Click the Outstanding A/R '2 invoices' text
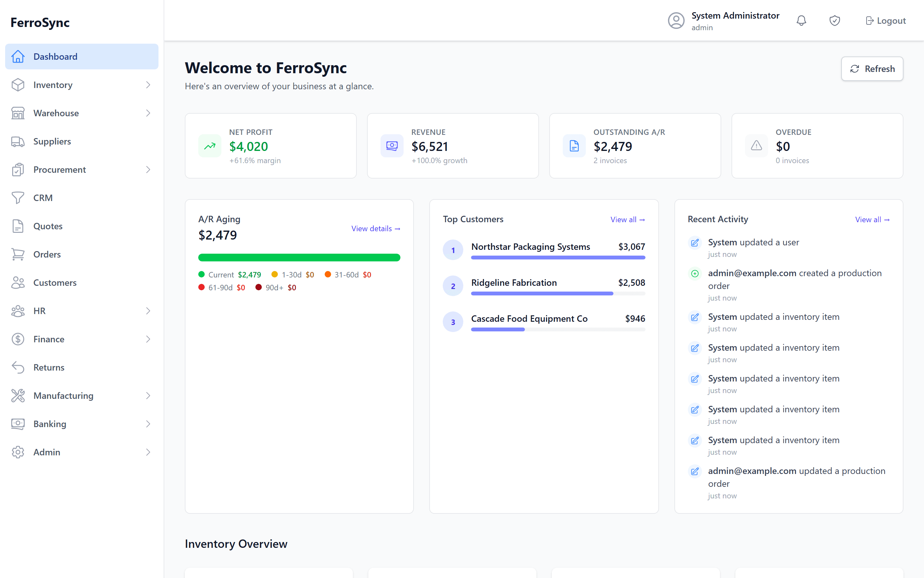 610,161
